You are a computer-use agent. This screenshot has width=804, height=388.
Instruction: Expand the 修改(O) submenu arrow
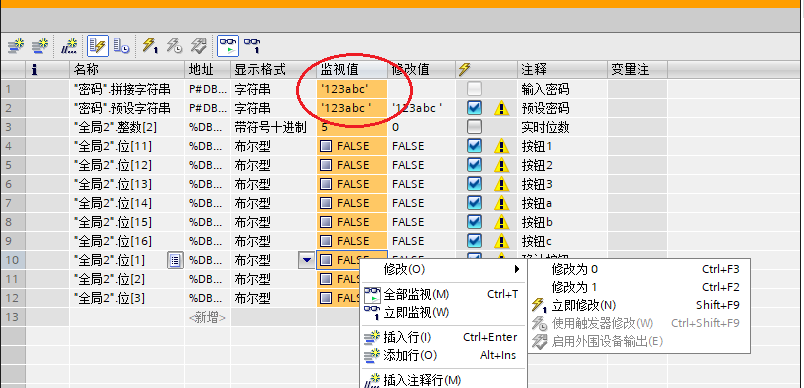coord(517,269)
